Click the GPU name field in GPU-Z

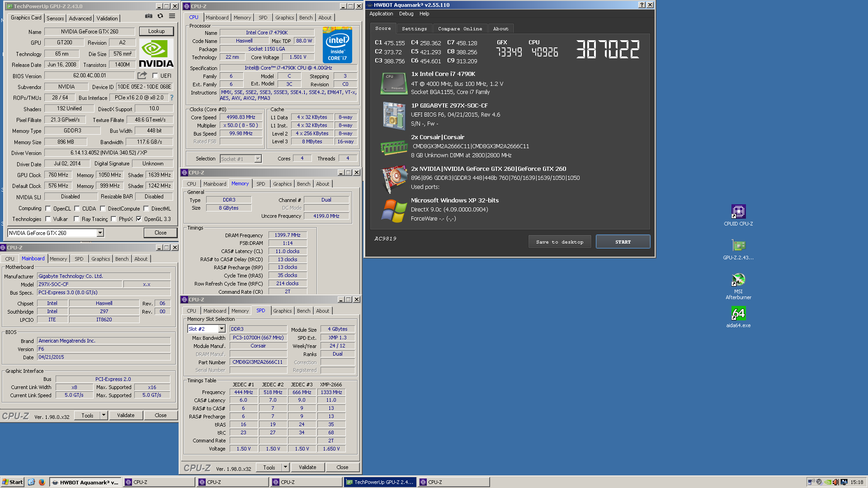[90, 32]
